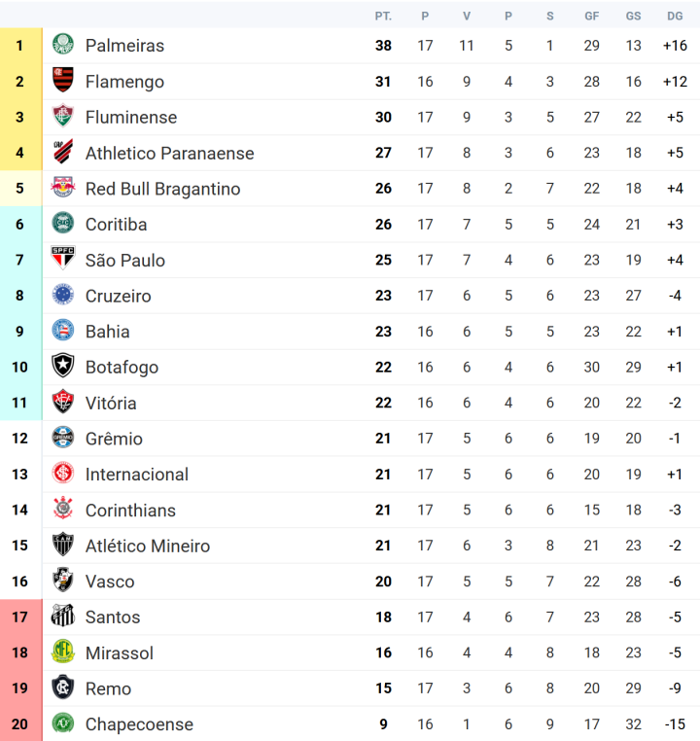Screen dimensions: 700x741
Task: Click the Botafogo star shield icon
Action: (x=63, y=366)
